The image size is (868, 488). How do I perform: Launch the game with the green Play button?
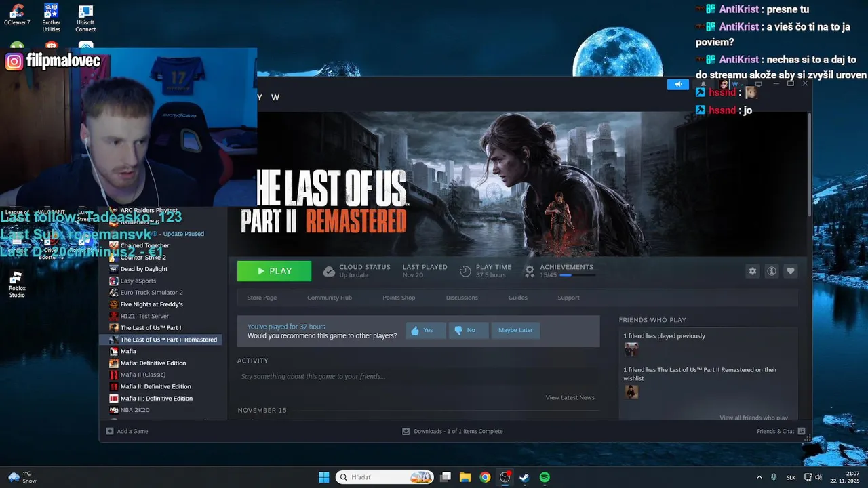pyautogui.click(x=274, y=271)
